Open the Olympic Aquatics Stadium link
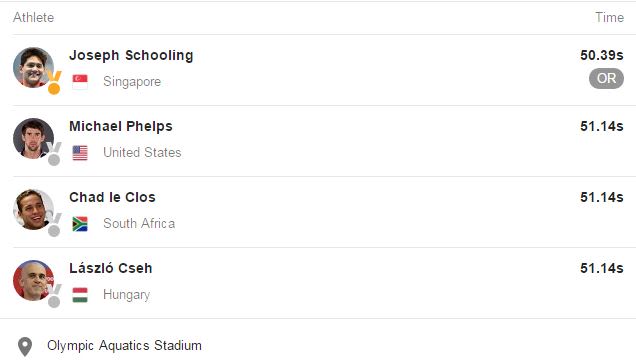Viewport: 636px width, 362px height. (124, 345)
